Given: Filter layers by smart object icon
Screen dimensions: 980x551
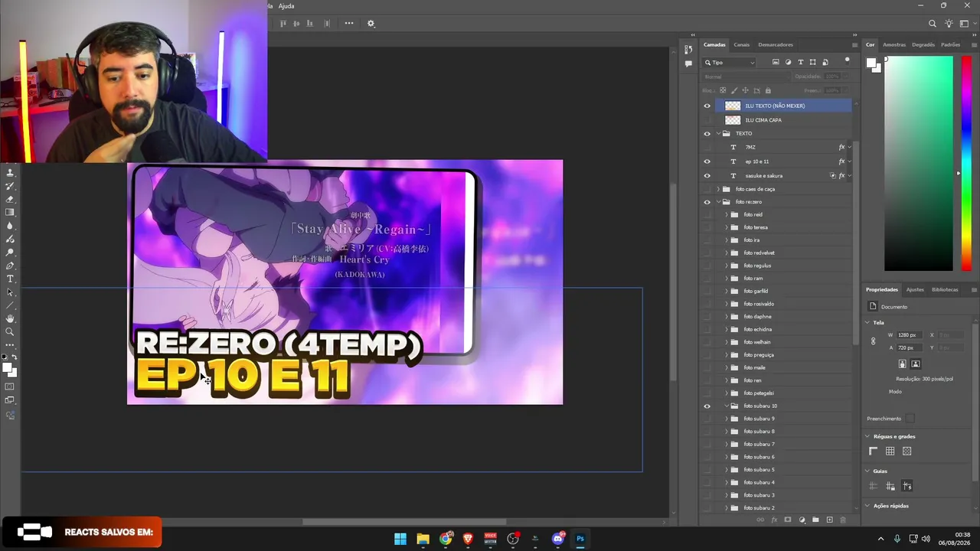Looking at the screenshot, I should pyautogui.click(x=825, y=62).
